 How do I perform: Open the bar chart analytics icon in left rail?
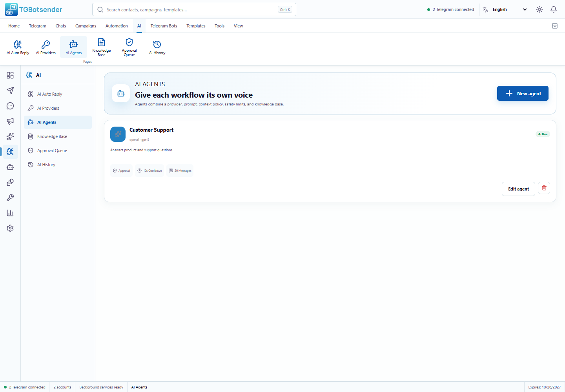[x=10, y=213]
